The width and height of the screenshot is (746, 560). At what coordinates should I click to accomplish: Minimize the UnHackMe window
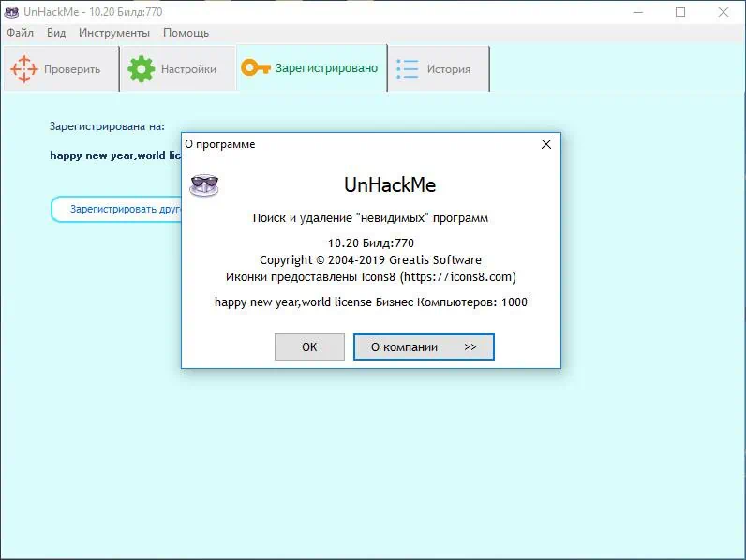point(638,12)
